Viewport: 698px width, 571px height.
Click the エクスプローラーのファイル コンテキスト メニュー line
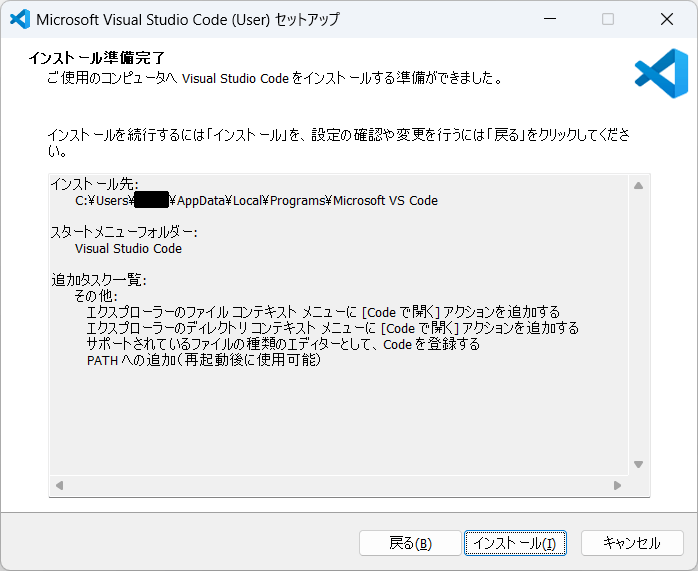pos(323,312)
